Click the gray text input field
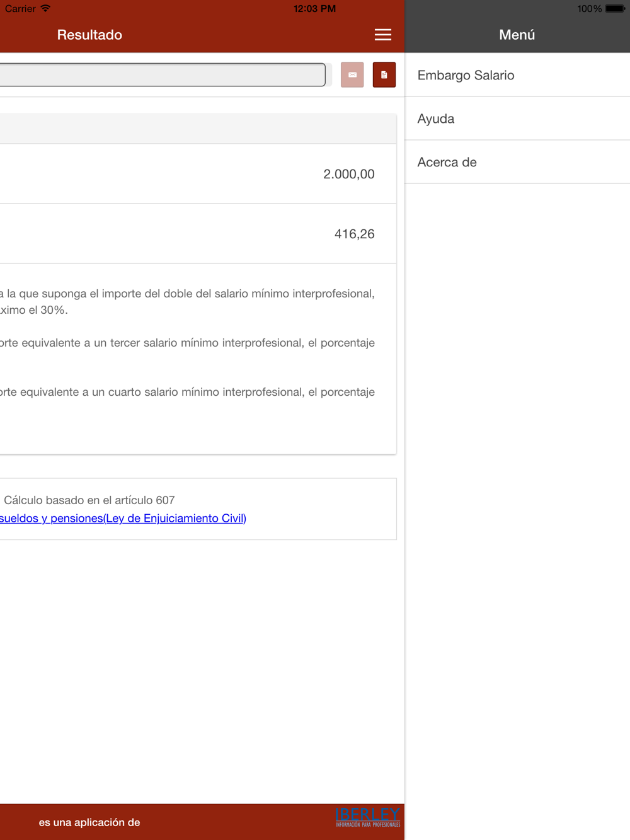This screenshot has height=840, width=630. click(163, 75)
